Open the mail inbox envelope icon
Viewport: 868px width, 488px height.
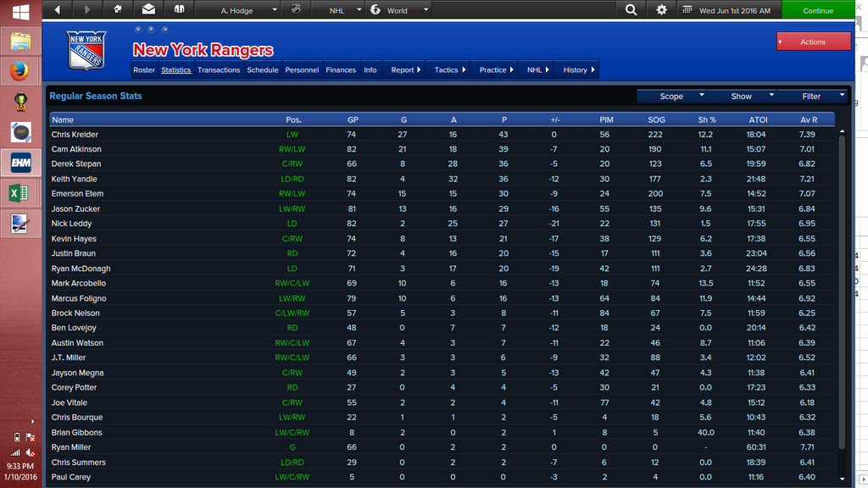tap(148, 9)
